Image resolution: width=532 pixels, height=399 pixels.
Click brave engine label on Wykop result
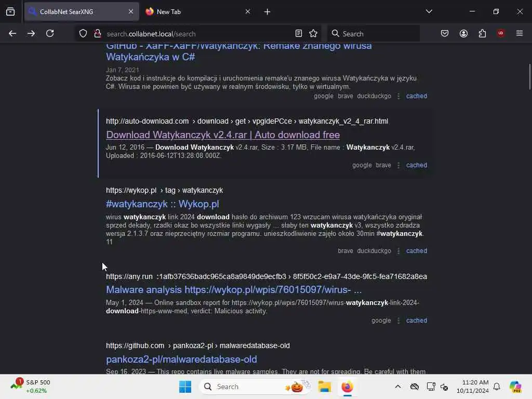(345, 251)
